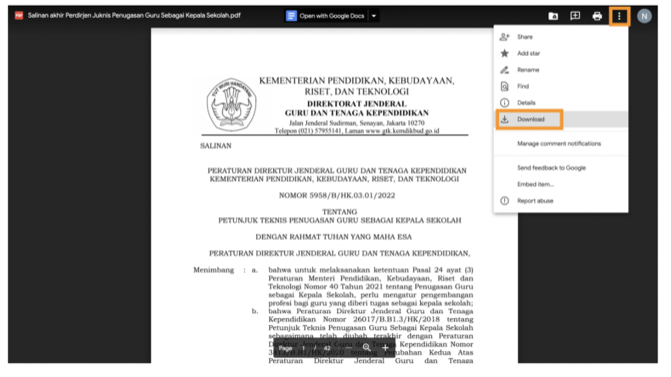Expand the Open with dropdown arrow
The height and width of the screenshot is (377, 671).
coord(374,16)
